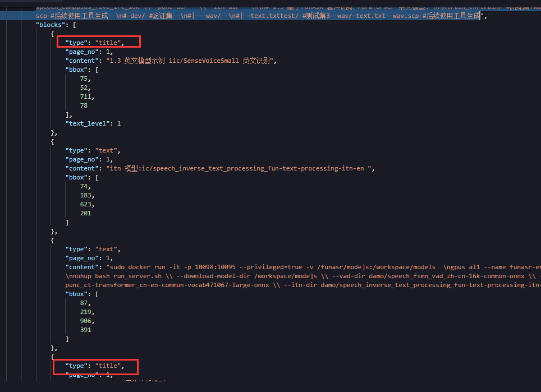Click "type": "title" line above 1.3 英文模型示例
This screenshot has height=392, width=541.
[94, 43]
